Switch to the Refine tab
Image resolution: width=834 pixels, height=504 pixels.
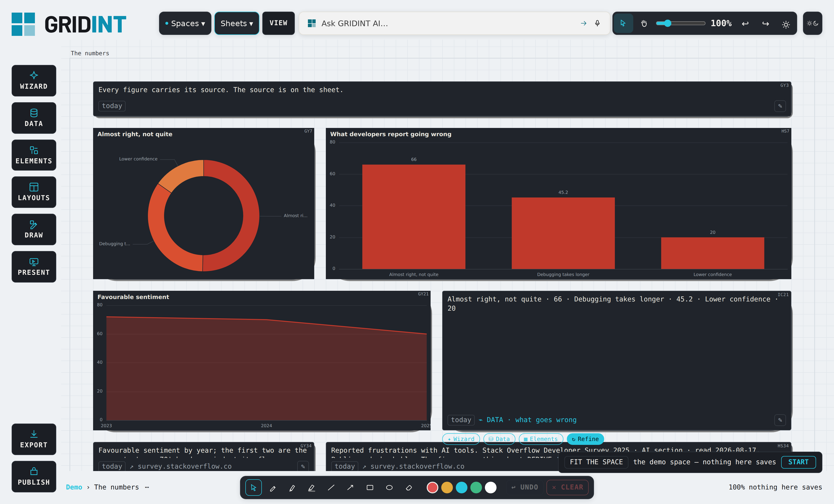585,439
